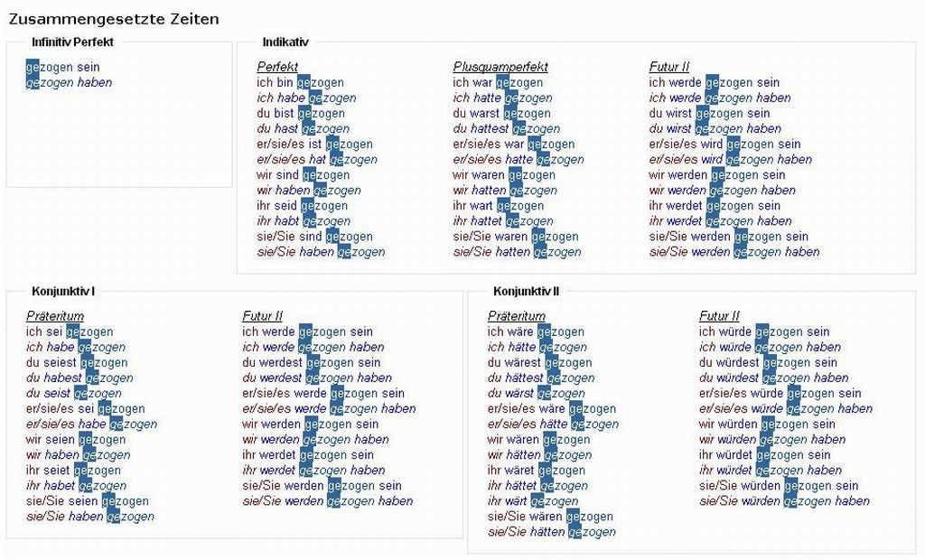Select the Konjunktiv I section label
The height and width of the screenshot is (560, 925).
click(63, 291)
